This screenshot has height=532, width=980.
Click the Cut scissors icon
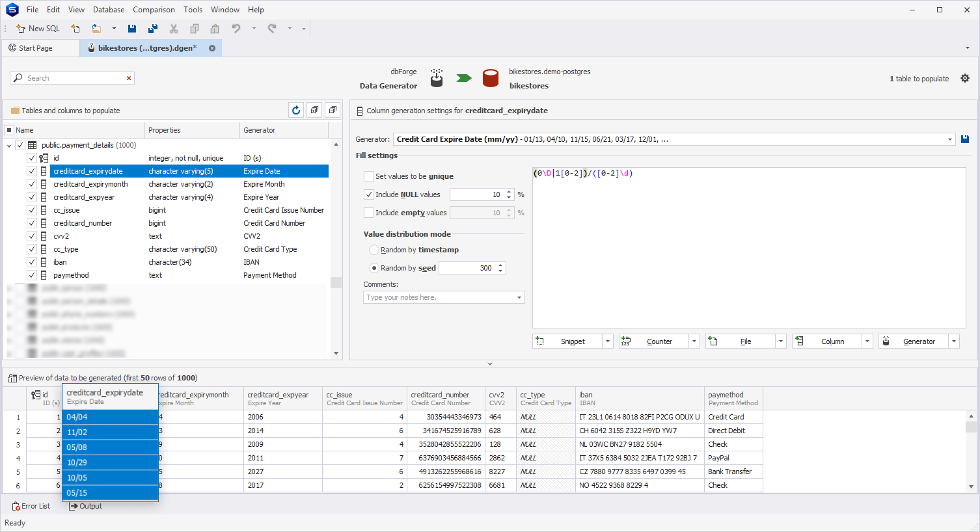click(174, 29)
